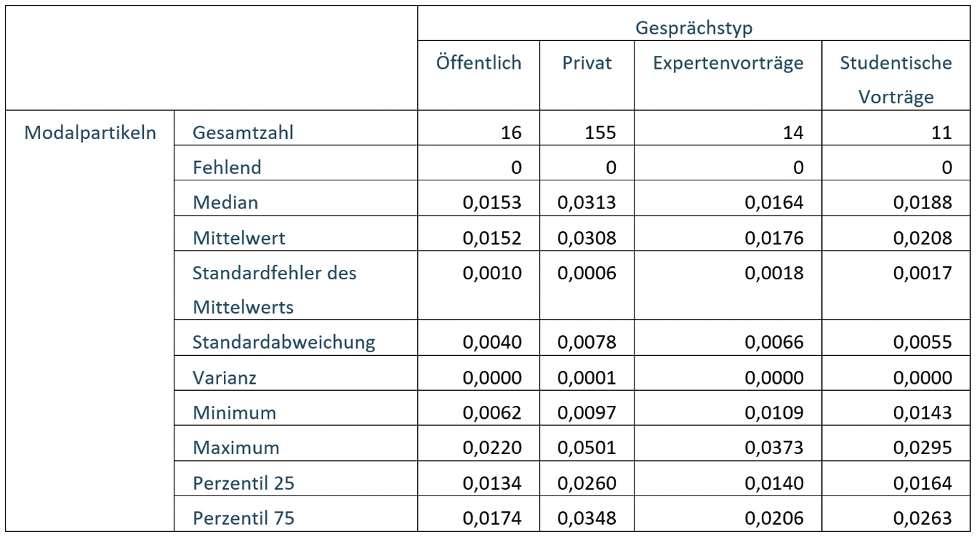
Task: Click the Maximum row label
Action: coord(236,447)
